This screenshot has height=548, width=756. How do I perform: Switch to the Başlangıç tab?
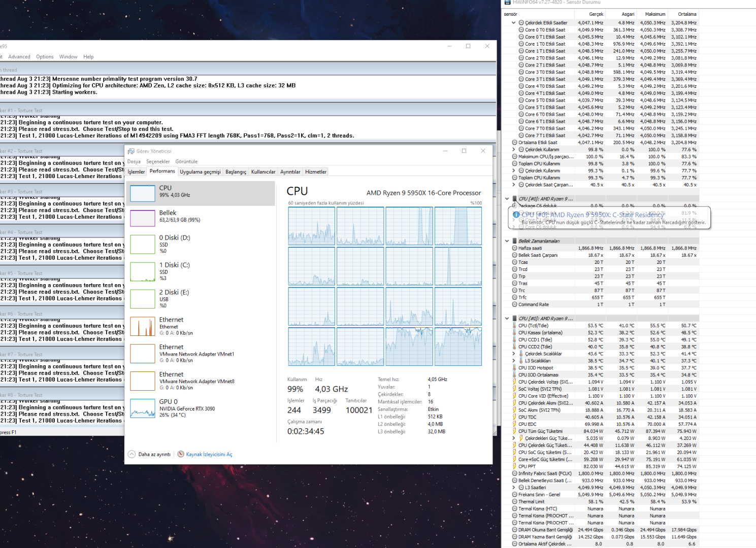[236, 172]
